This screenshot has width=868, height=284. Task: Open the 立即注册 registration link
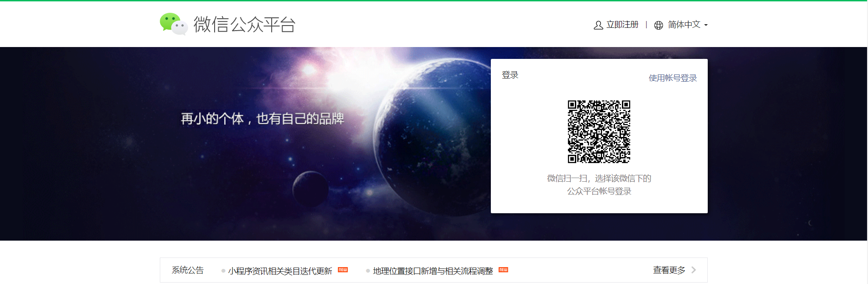(x=622, y=25)
